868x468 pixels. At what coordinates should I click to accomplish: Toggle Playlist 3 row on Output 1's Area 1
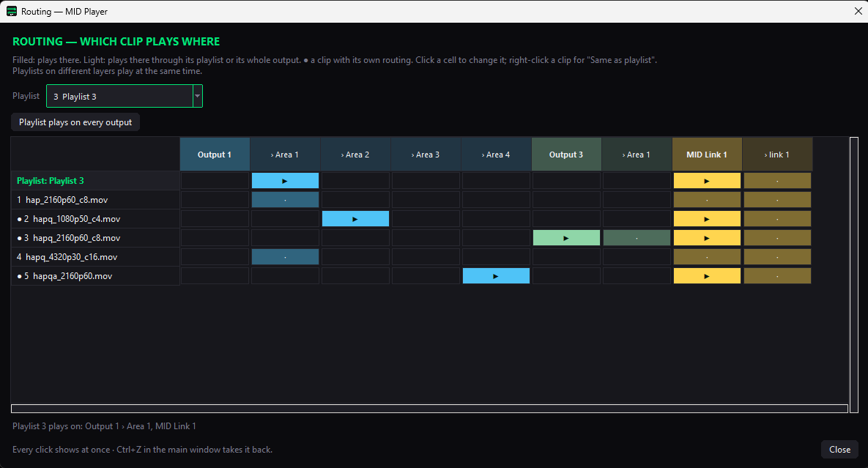pos(285,181)
